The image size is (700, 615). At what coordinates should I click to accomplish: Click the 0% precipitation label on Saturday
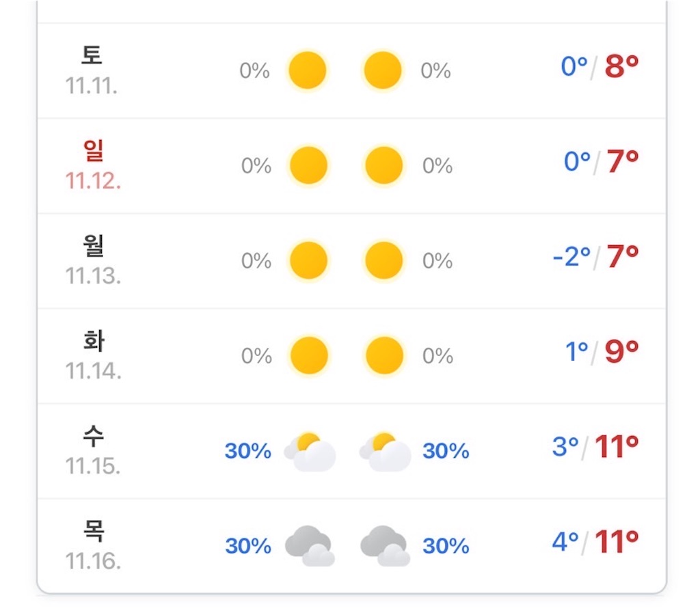pos(255,70)
